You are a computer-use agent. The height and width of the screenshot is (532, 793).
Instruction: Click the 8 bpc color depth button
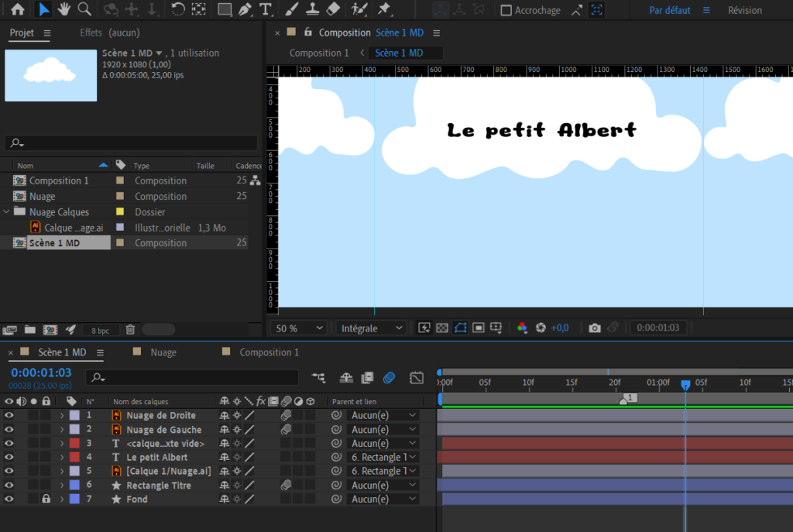(100, 331)
